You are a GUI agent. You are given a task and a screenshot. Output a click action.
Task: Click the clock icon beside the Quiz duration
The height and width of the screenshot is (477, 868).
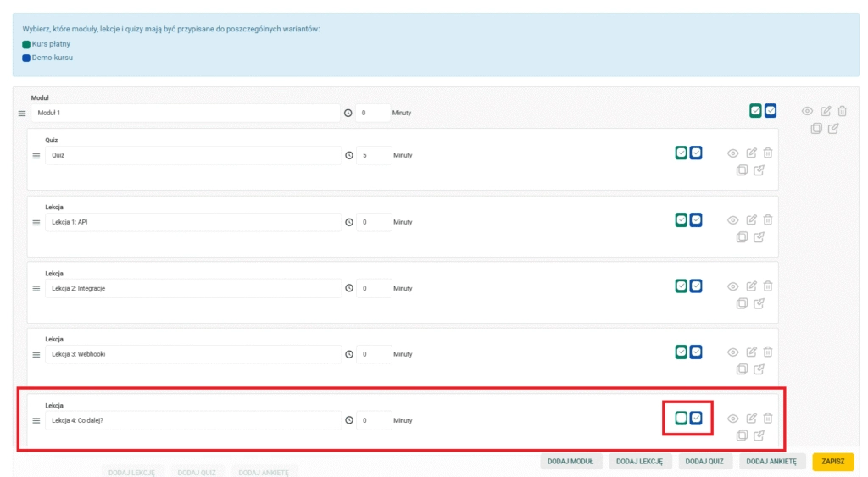click(x=348, y=155)
